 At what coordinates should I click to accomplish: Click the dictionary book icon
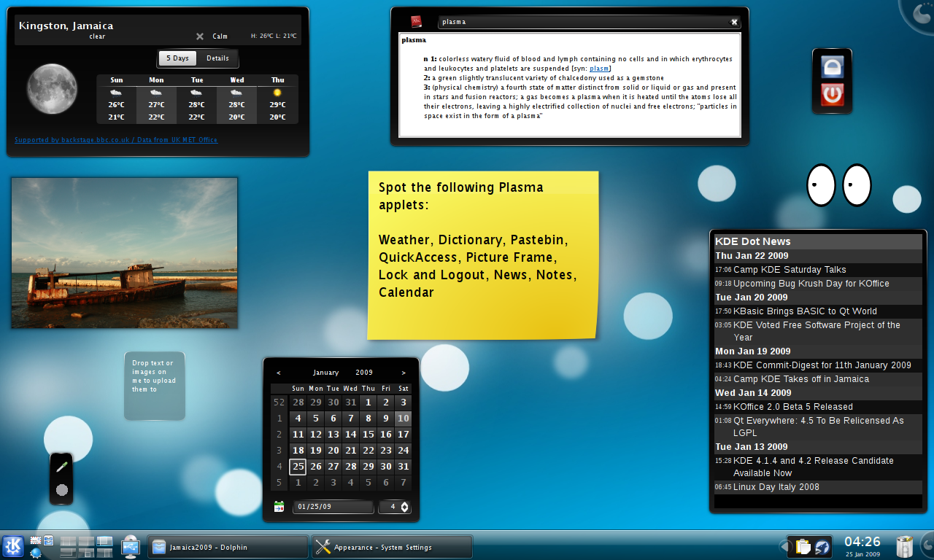[x=416, y=22]
